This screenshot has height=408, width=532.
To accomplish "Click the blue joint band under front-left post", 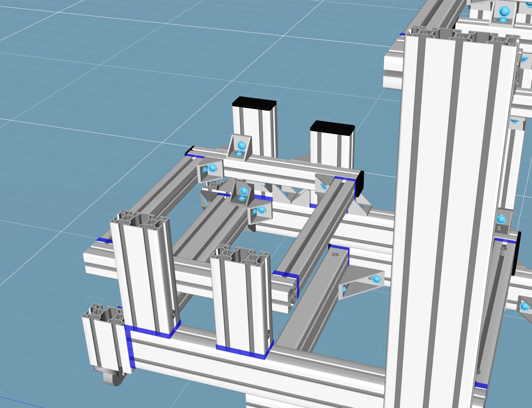I will pos(152,332).
